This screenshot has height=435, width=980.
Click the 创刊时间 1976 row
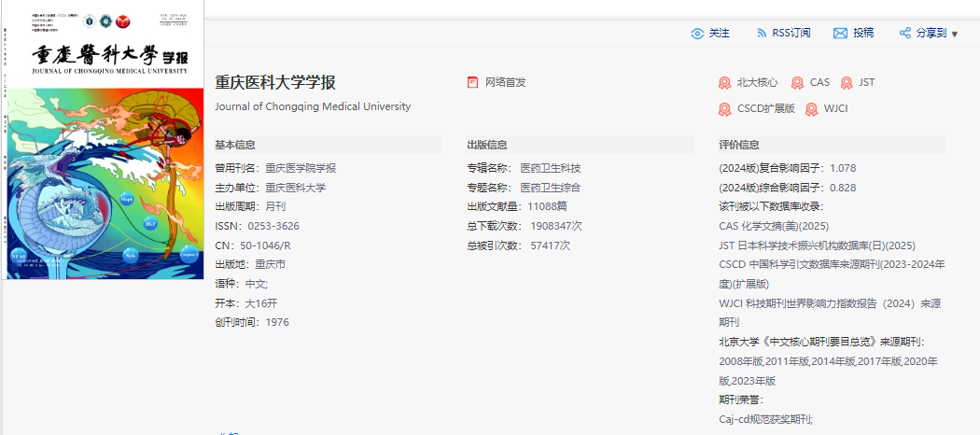point(252,322)
